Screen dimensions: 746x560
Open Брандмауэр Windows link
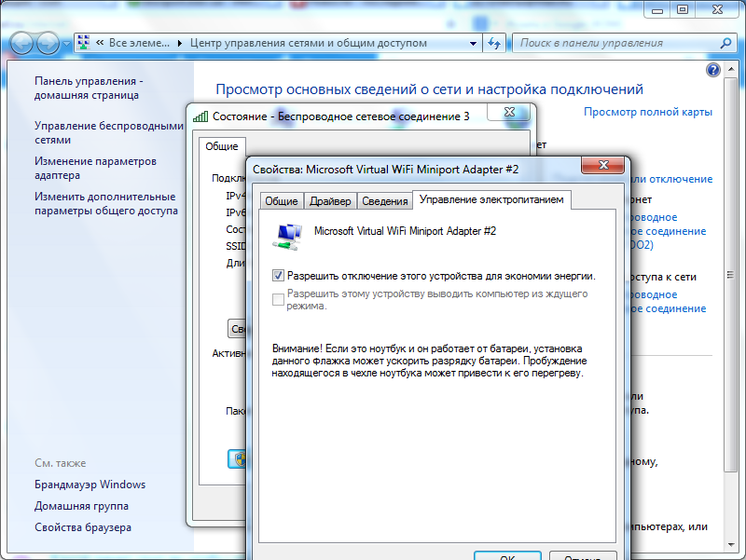coord(90,485)
